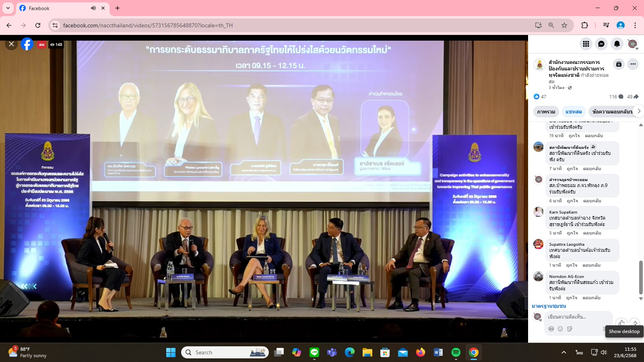Close the video viewer with the X

tap(11, 44)
